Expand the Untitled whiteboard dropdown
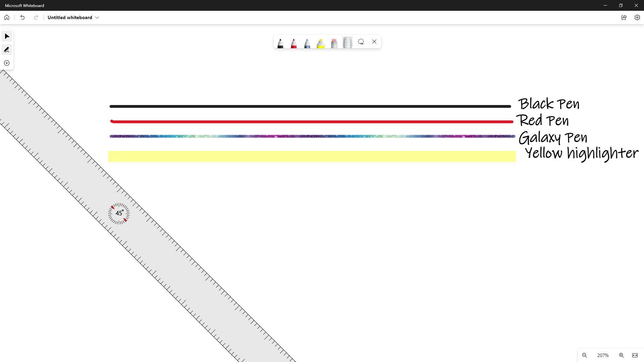 97,17
